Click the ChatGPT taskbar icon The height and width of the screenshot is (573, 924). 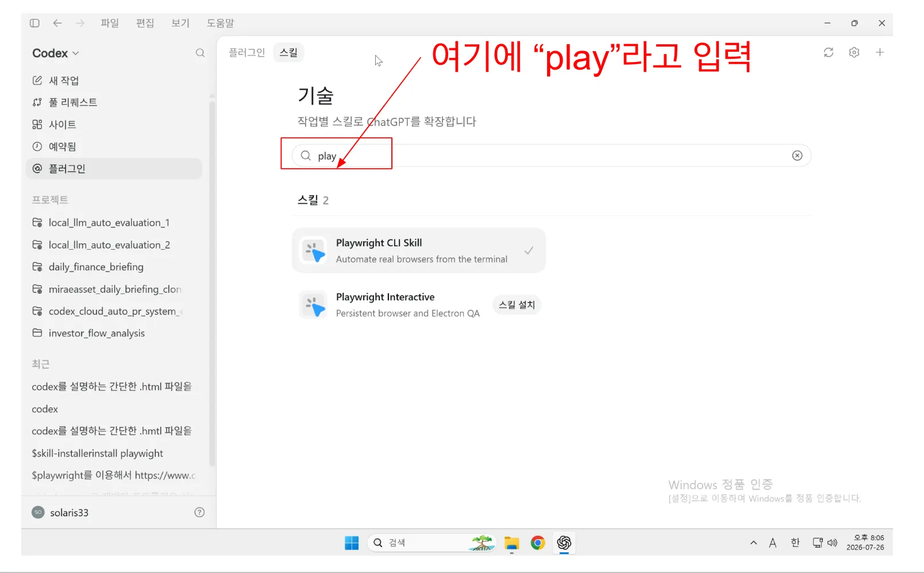tap(564, 543)
